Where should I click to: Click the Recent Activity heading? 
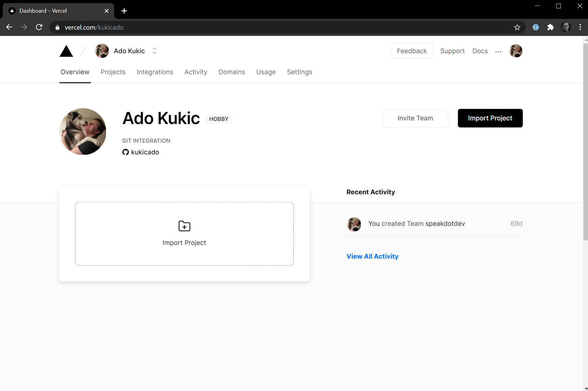click(x=370, y=192)
